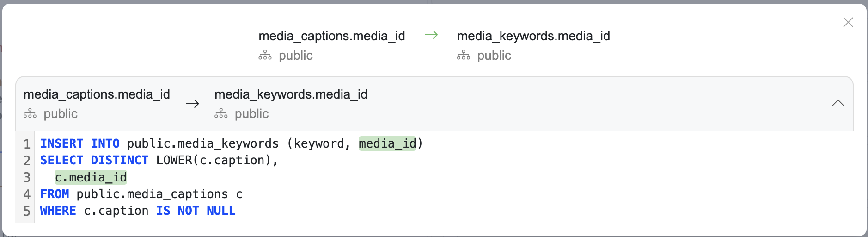Click highlighted c.media_id on SQL line 3
Screen dimensions: 868x237
coord(91,177)
